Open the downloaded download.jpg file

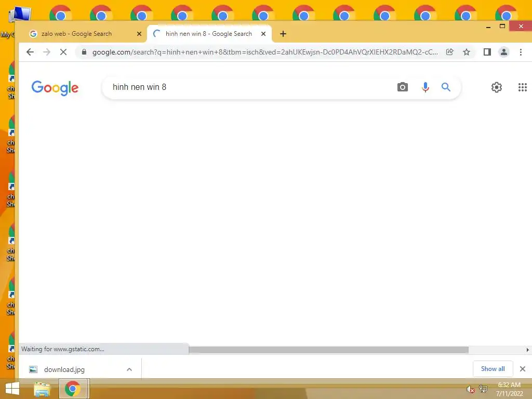coord(64,369)
